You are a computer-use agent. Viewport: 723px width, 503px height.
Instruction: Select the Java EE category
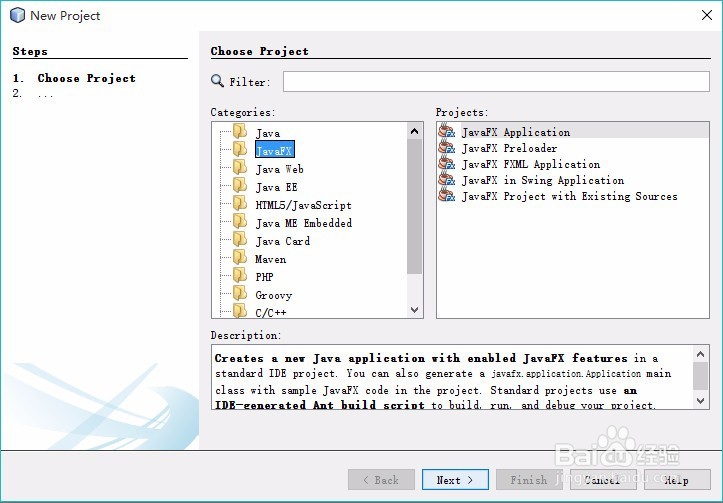276,187
